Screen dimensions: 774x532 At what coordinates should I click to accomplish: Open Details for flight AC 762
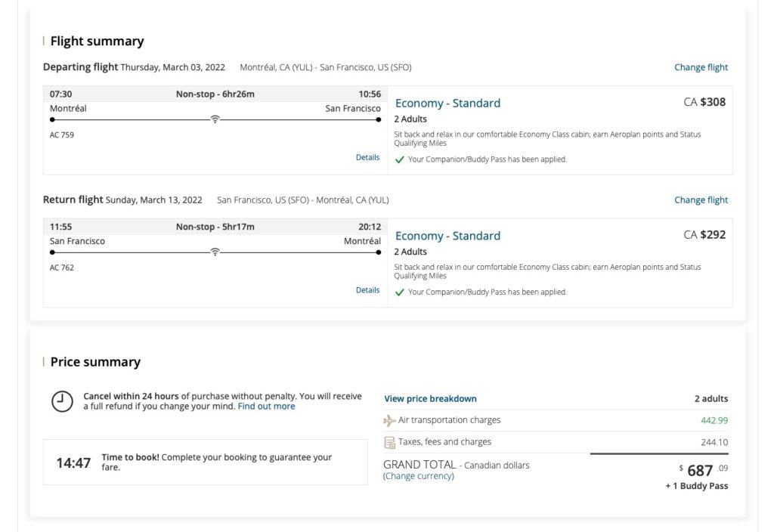[x=367, y=290]
